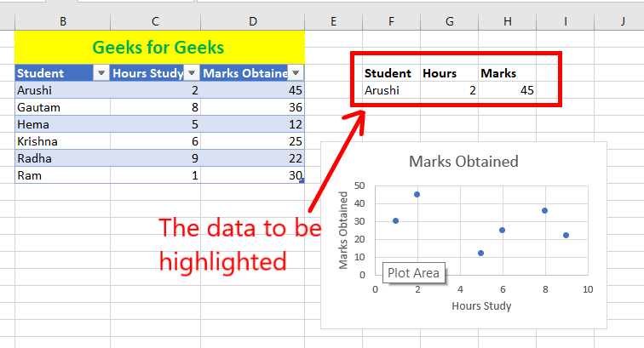Select the Arushi cell in column F

(391, 90)
